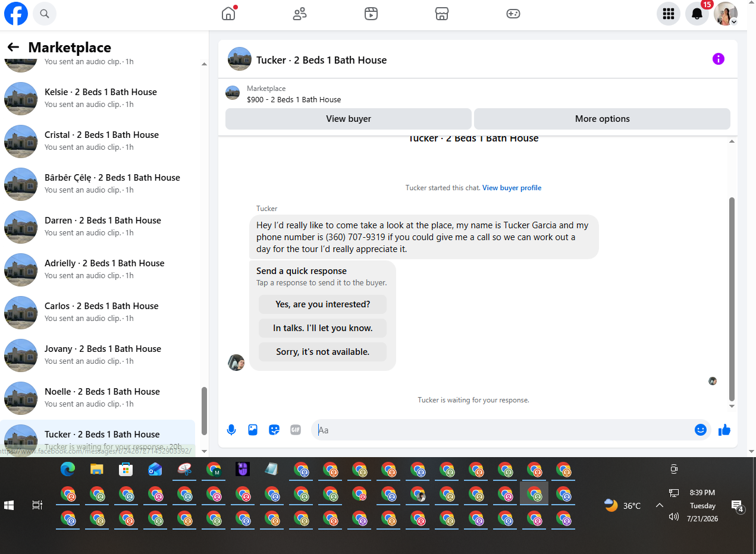Send quick response "In talks. I'll let you know."
This screenshot has height=554, width=756.
pos(323,328)
